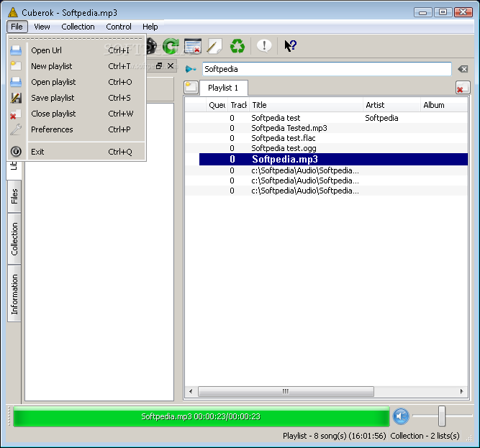Click new playlist icon left of Playlist 1 tab
The width and height of the screenshot is (480, 448).
[x=191, y=88]
